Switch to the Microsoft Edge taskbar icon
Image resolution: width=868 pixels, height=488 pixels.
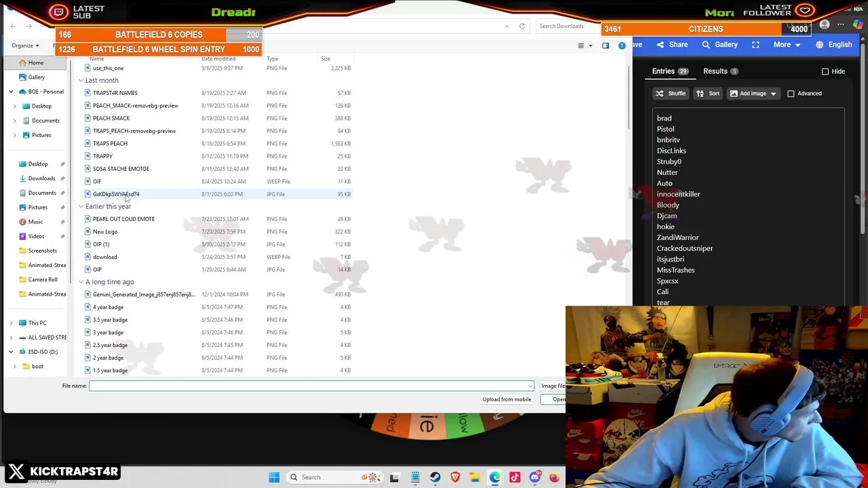[495, 477]
